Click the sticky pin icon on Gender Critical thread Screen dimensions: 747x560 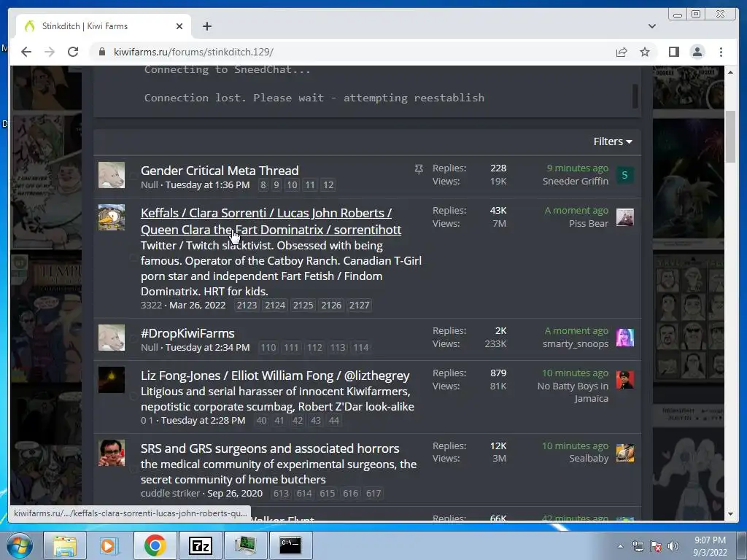pyautogui.click(x=418, y=169)
